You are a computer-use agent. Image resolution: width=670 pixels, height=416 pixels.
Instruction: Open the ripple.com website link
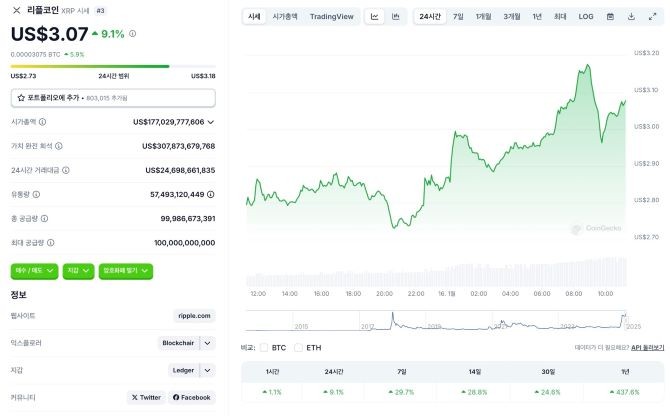point(194,316)
